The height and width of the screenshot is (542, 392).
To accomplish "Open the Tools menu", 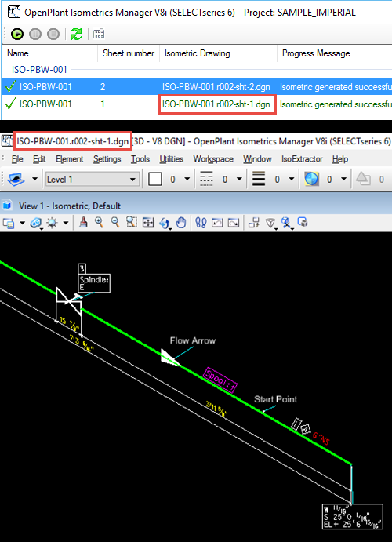I will click(140, 159).
